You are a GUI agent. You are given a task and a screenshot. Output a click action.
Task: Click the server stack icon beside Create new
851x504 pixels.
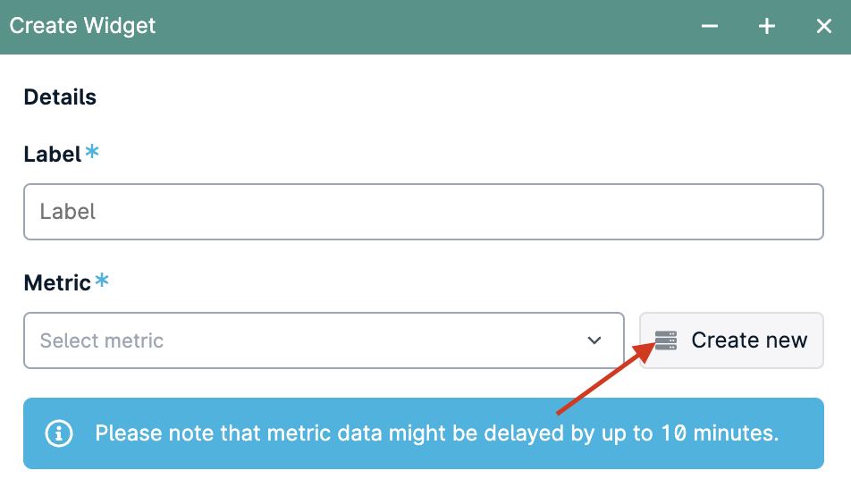[x=665, y=340]
